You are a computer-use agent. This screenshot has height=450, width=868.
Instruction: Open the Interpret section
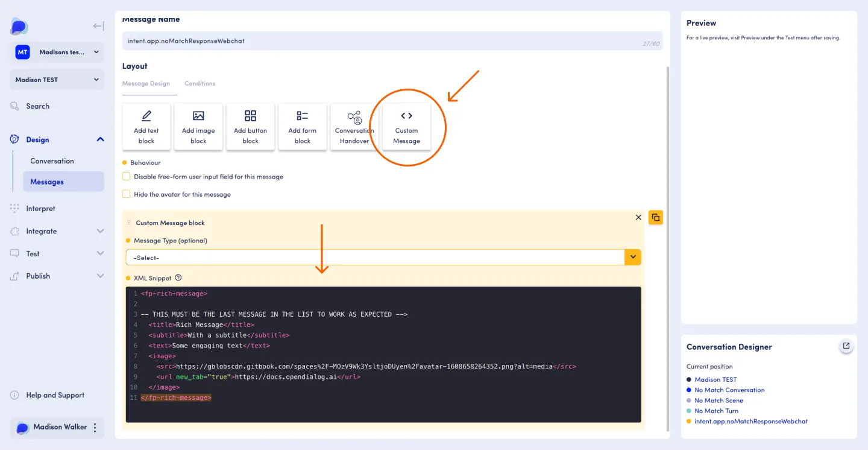click(40, 209)
